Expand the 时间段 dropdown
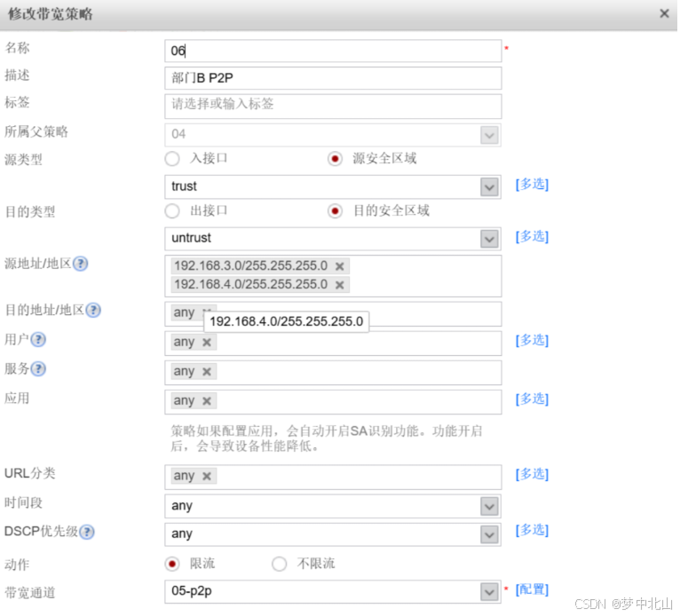Image resolution: width=680 pixels, height=616 pixels. (x=489, y=506)
